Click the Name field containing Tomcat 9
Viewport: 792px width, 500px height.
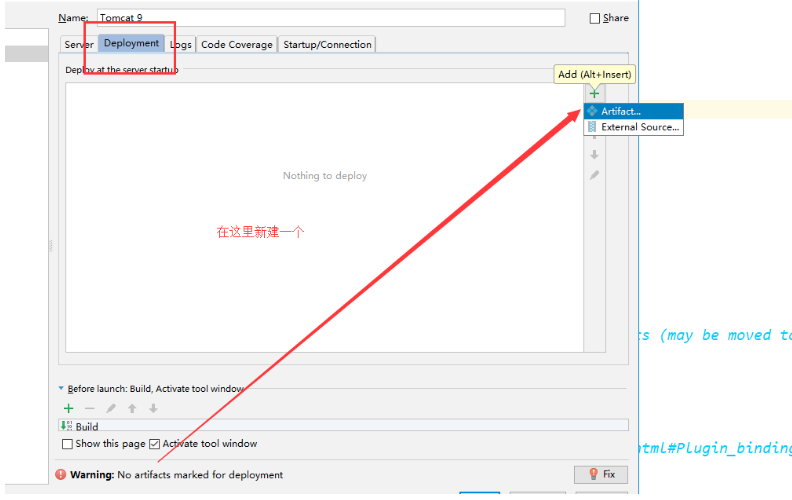point(331,18)
